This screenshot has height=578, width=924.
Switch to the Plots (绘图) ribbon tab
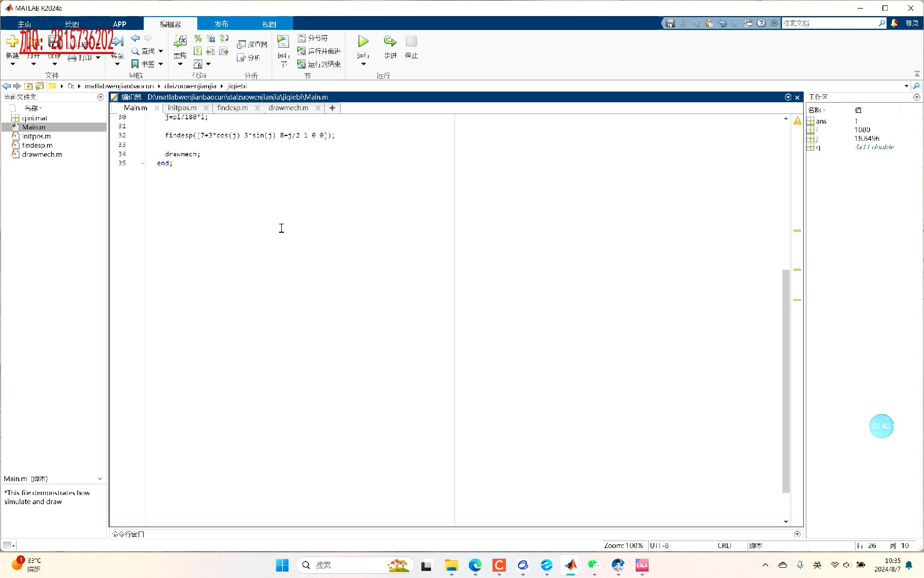click(72, 24)
